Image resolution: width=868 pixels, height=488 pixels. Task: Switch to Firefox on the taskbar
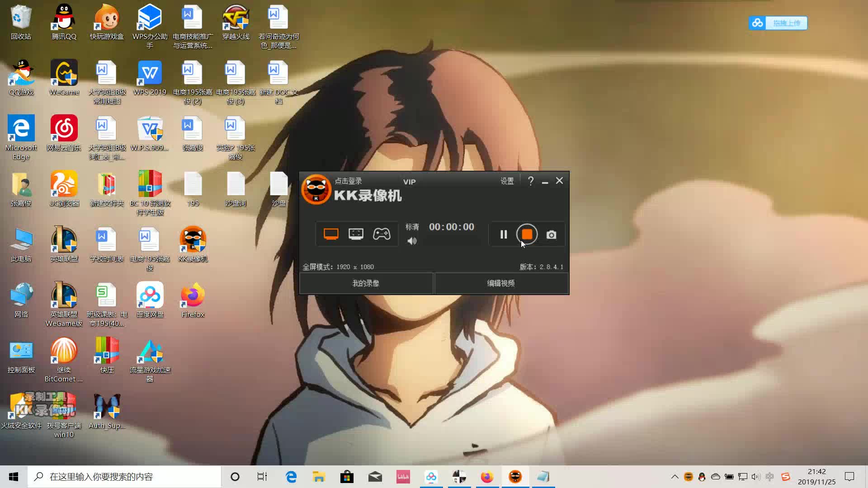(x=487, y=477)
